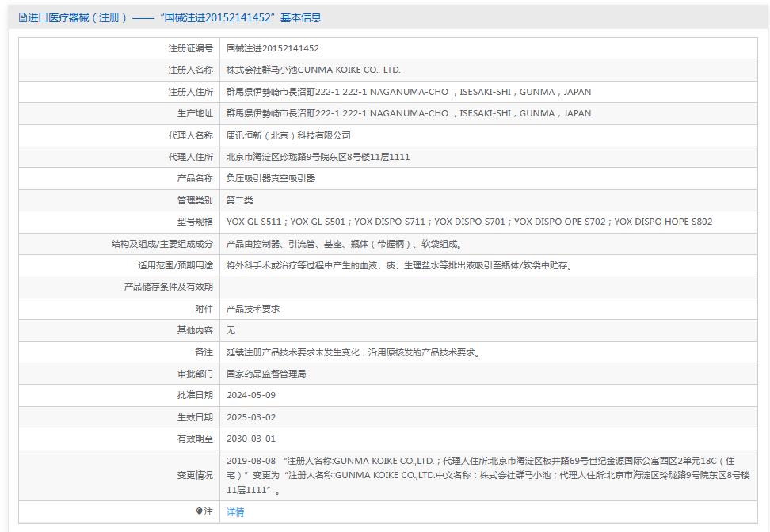Click label 管理类别
Viewport: 770px width, 532px height.
click(195, 199)
